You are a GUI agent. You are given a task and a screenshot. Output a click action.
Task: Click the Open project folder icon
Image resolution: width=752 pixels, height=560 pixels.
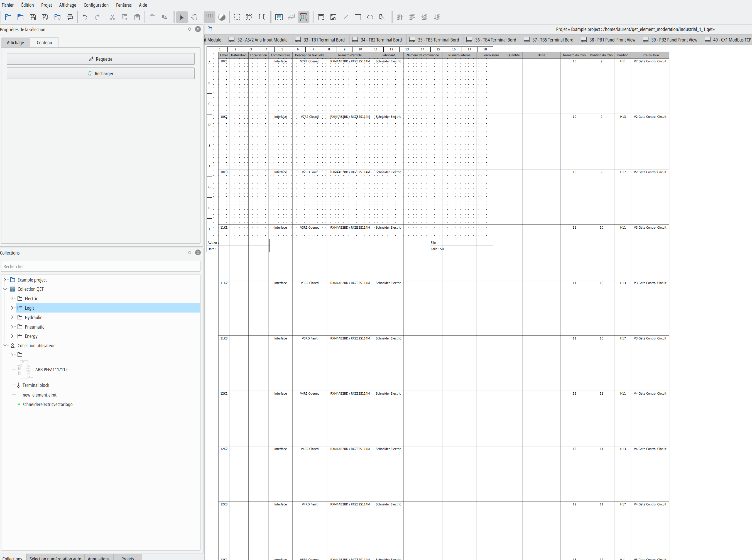click(20, 17)
